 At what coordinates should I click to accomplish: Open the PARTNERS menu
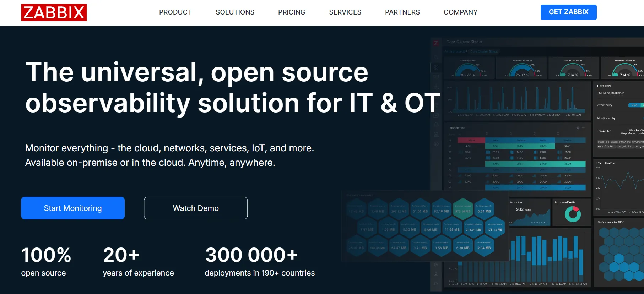pyautogui.click(x=402, y=12)
